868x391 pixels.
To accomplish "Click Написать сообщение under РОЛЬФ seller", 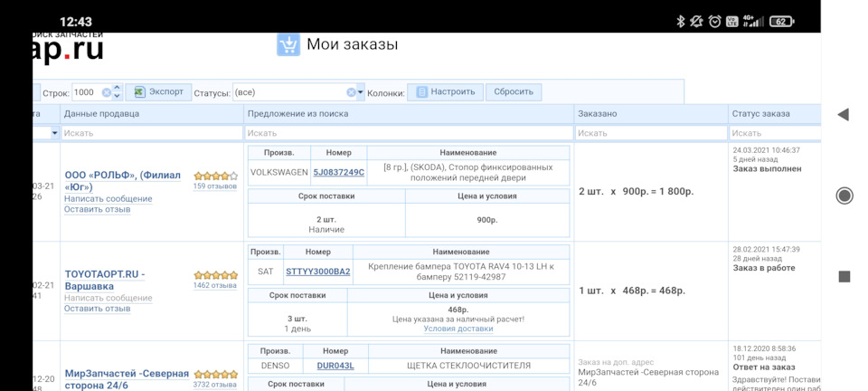I will click(x=108, y=199).
